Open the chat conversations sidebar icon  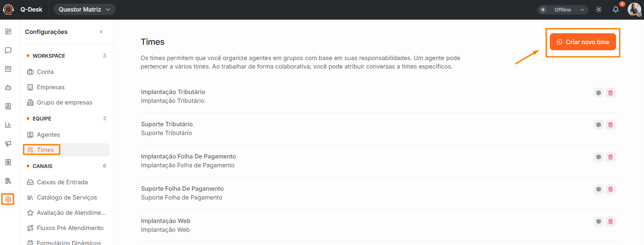coord(8,50)
